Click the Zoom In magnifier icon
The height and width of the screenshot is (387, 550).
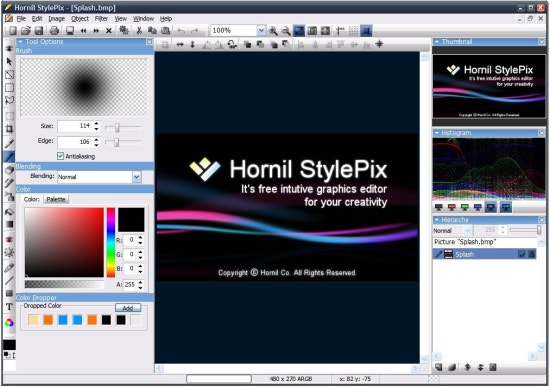(x=273, y=31)
